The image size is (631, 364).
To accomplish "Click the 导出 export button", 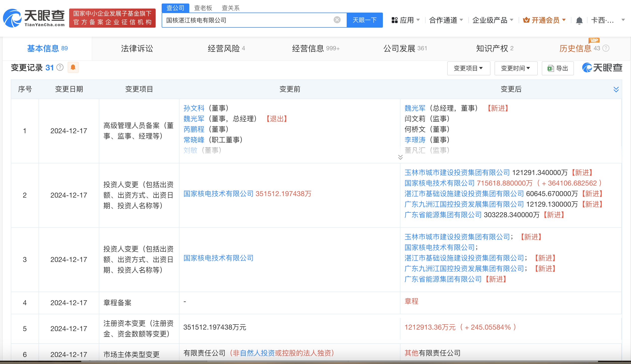I will [x=558, y=68].
